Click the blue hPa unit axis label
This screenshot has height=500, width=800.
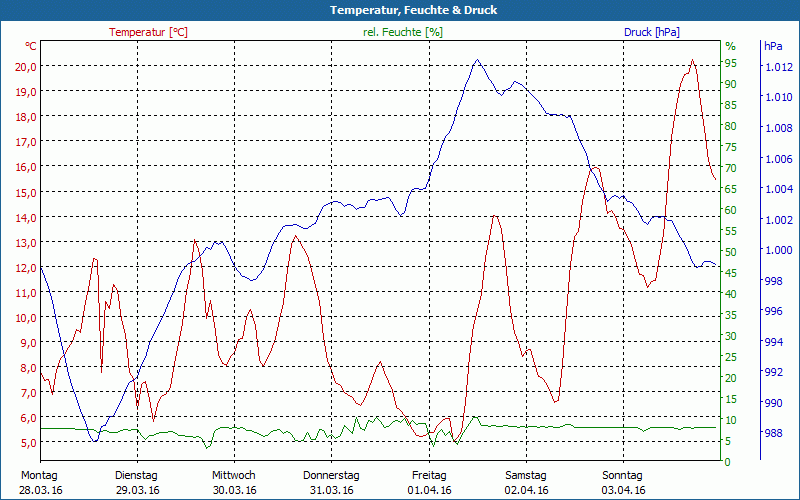point(773,46)
